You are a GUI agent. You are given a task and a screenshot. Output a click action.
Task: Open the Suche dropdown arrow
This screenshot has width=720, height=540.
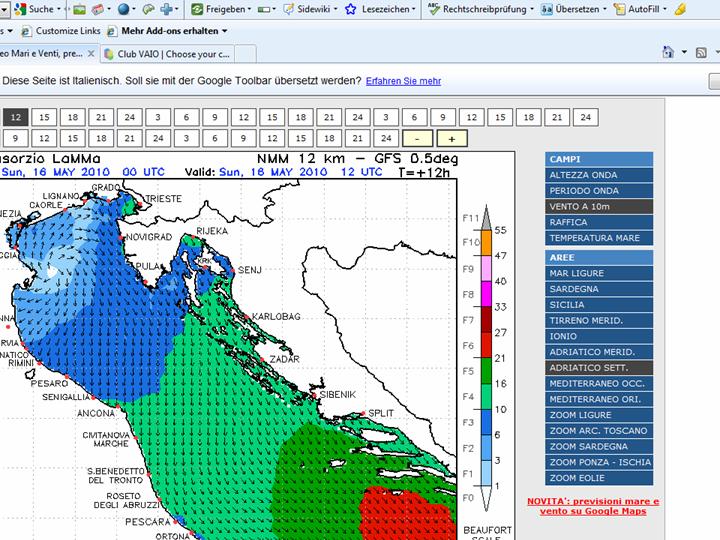tap(59, 9)
